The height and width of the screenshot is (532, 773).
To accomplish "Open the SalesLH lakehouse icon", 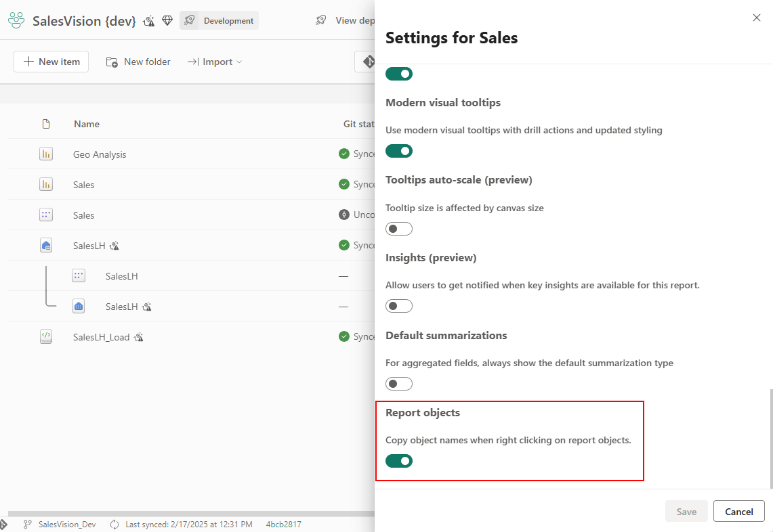I will [x=46, y=245].
